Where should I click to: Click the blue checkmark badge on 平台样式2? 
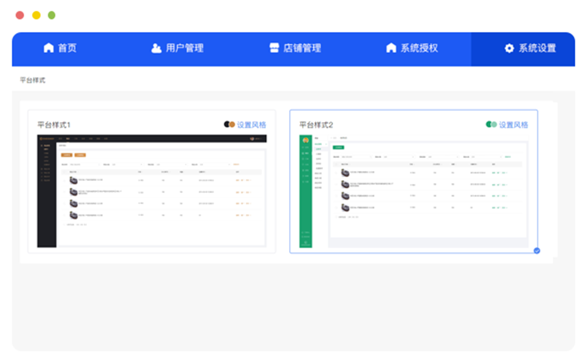point(537,251)
